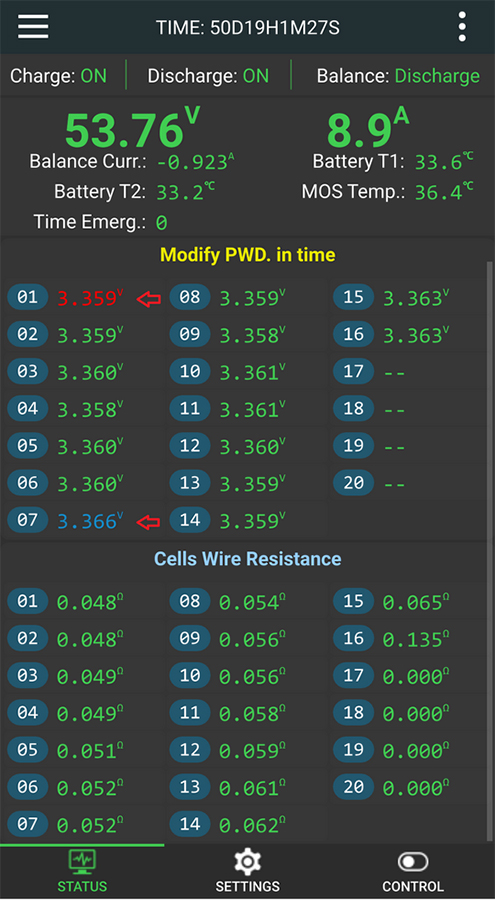The width and height of the screenshot is (495, 900).
Task: Select the TIME uptime readout
Action: click(248, 27)
